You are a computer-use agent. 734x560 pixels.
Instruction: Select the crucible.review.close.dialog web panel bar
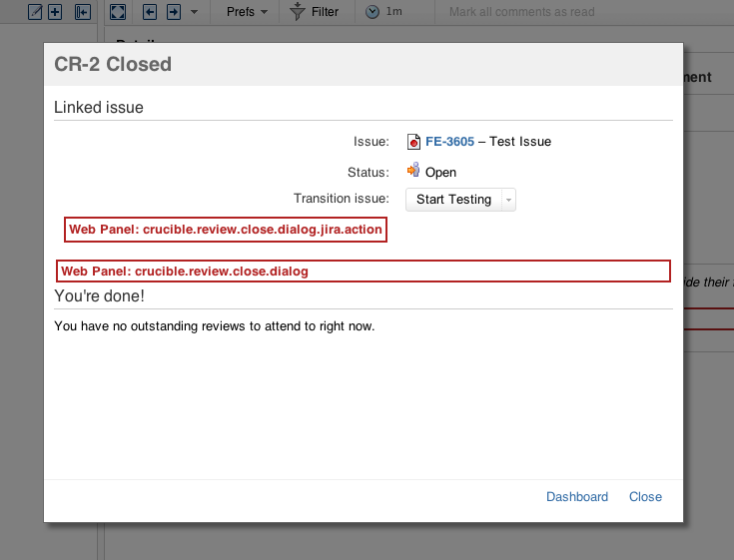pos(363,271)
